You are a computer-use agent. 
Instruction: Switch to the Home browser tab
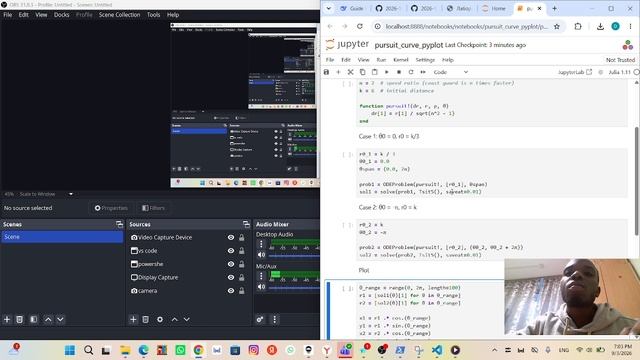(494, 8)
